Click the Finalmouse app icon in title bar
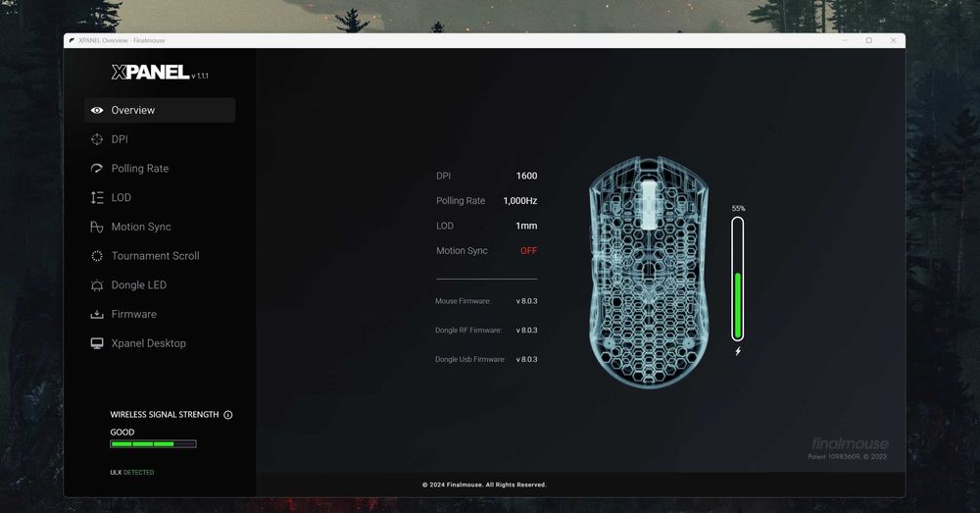The width and height of the screenshot is (980, 513). pos(72,40)
